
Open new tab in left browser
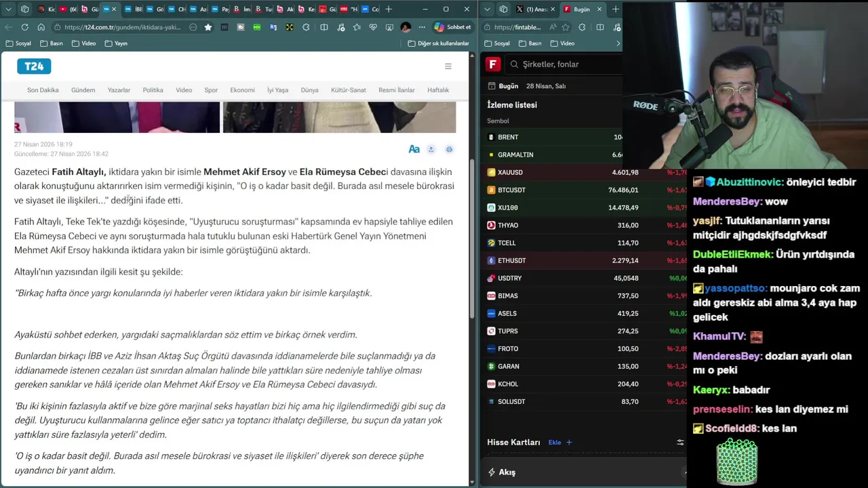tap(389, 9)
